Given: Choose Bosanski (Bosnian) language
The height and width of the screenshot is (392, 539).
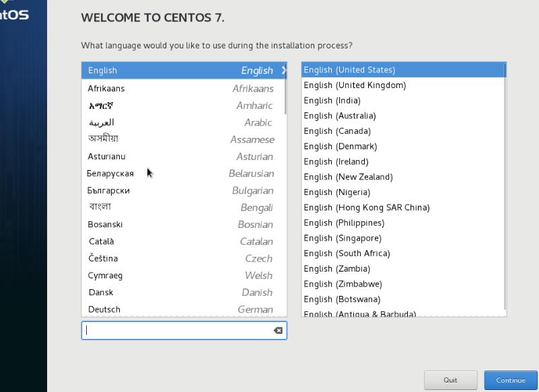Looking at the screenshot, I should (x=184, y=225).
